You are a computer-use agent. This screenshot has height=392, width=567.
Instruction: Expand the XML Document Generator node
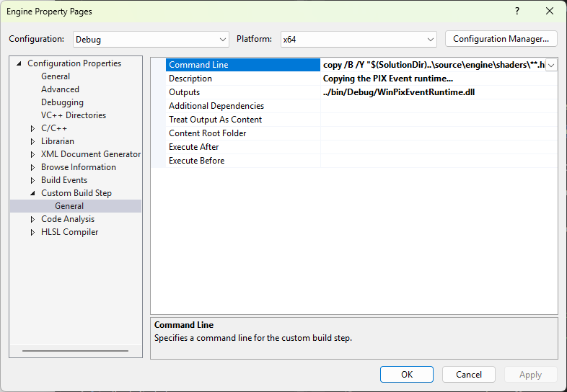[x=32, y=154]
